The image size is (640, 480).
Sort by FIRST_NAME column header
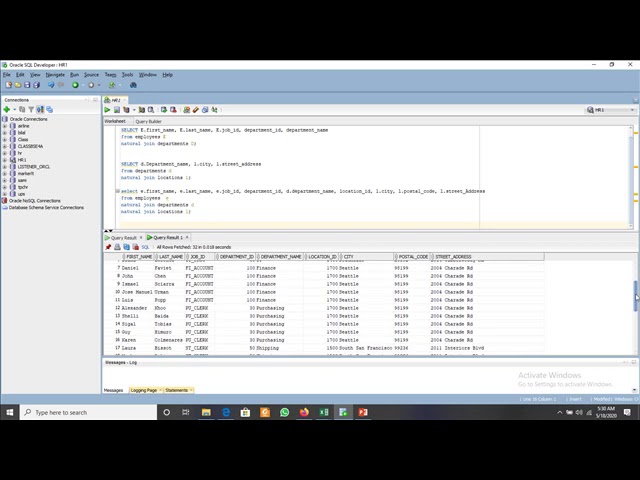click(138, 257)
